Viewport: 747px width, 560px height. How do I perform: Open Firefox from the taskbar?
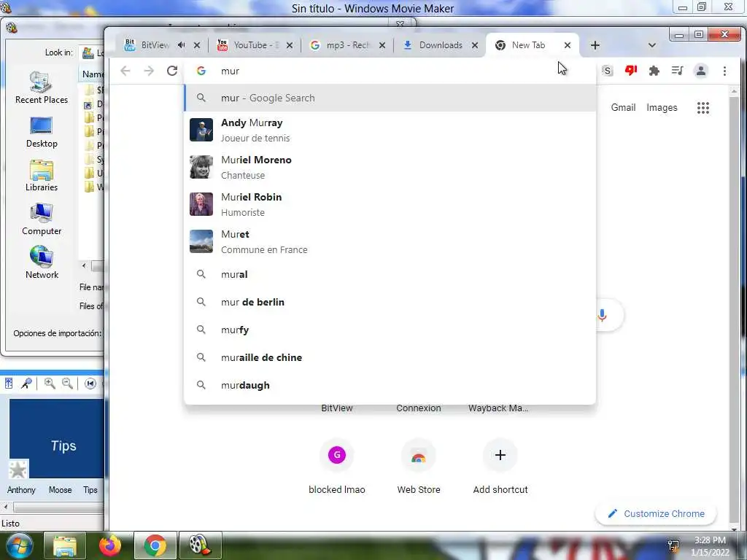[x=110, y=545]
